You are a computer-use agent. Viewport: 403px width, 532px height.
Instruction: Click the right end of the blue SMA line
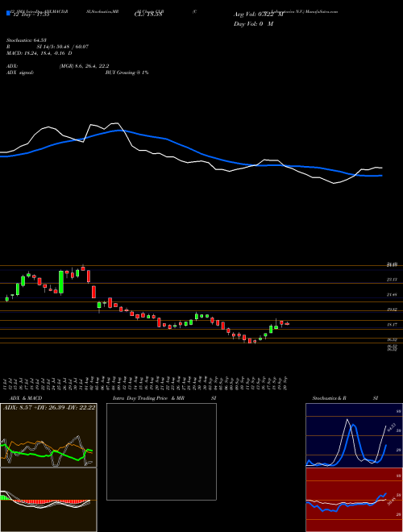tap(380, 176)
